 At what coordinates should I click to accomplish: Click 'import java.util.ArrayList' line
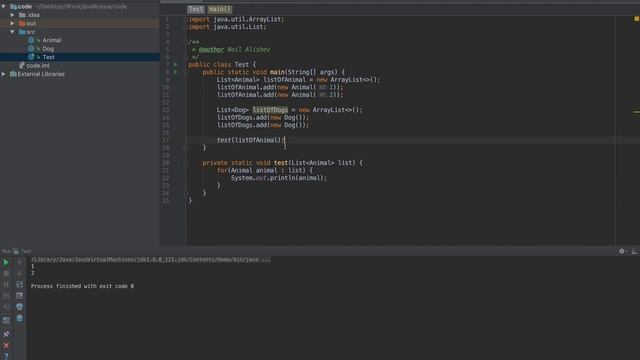point(236,19)
